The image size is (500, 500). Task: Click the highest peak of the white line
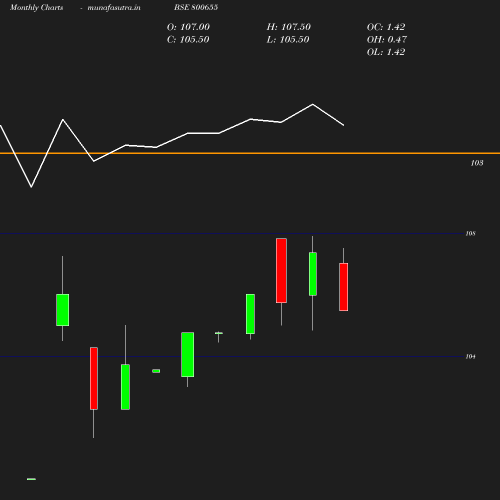[x=313, y=105]
